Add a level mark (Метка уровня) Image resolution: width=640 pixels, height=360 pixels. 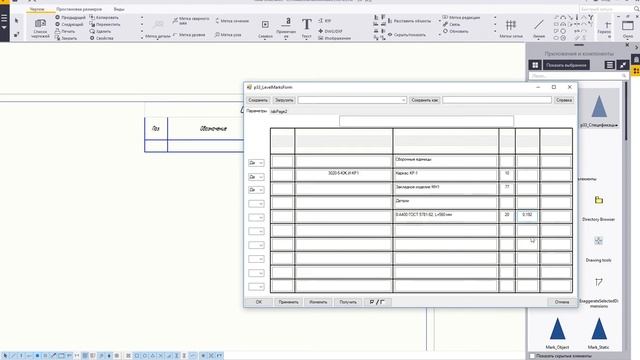pyautogui.click(x=189, y=35)
